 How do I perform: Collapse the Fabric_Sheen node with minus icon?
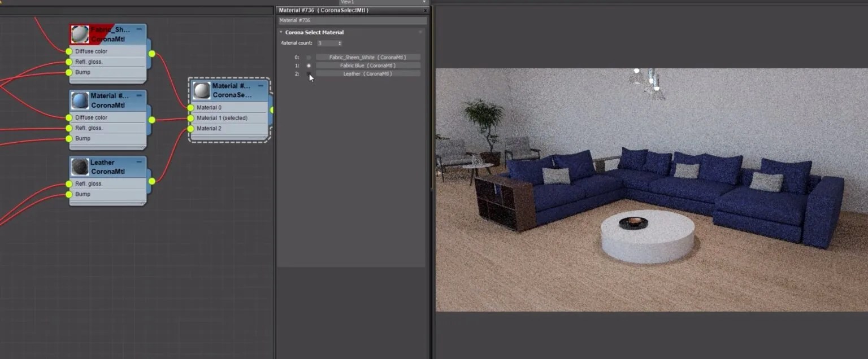coord(139,28)
